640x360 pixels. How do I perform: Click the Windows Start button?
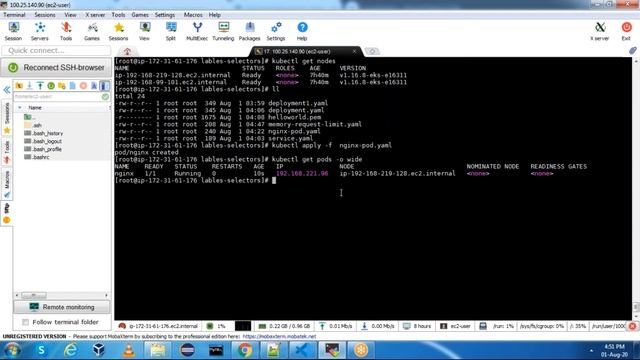point(12,350)
